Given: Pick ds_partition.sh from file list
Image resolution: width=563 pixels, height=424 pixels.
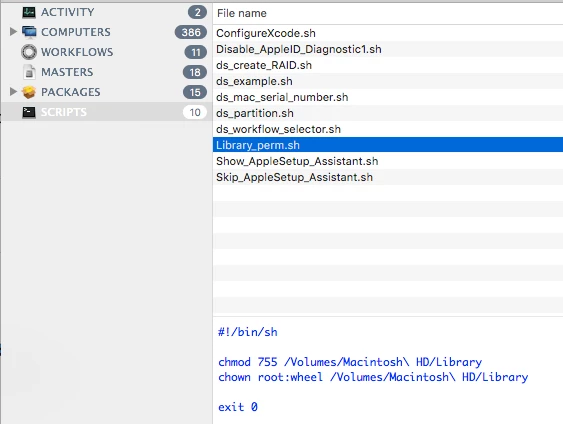Looking at the screenshot, I should coord(388,113).
